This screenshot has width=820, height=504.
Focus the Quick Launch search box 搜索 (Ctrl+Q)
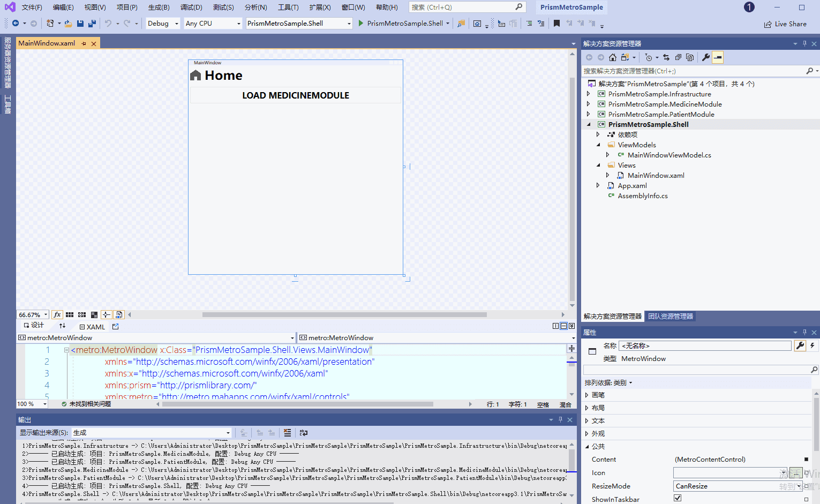click(467, 7)
